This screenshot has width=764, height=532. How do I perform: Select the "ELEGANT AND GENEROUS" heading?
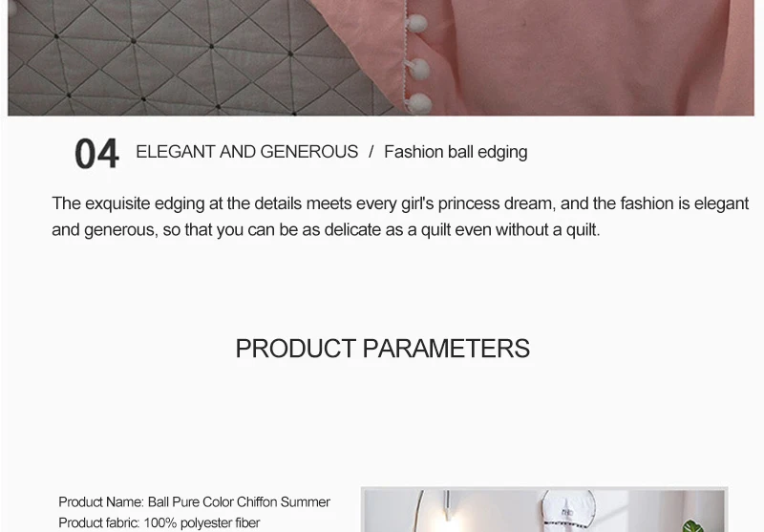(x=246, y=152)
